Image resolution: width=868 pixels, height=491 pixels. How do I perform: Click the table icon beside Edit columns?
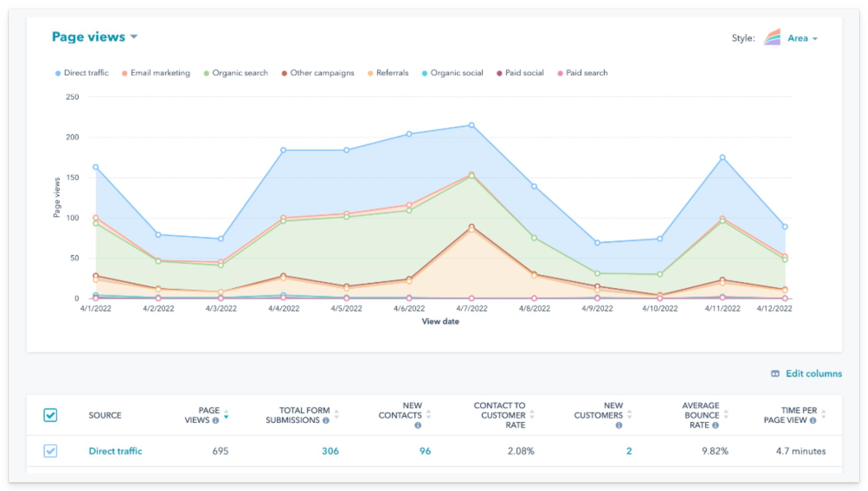click(775, 373)
